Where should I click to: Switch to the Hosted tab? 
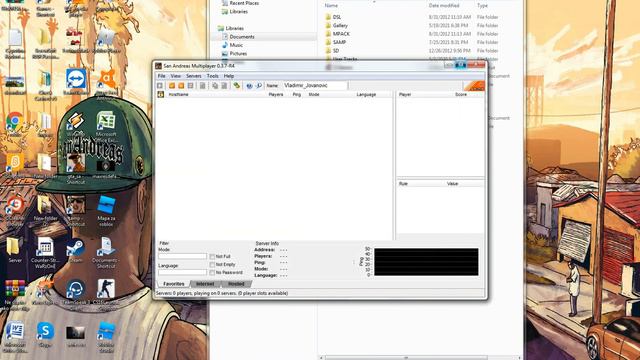(x=236, y=284)
